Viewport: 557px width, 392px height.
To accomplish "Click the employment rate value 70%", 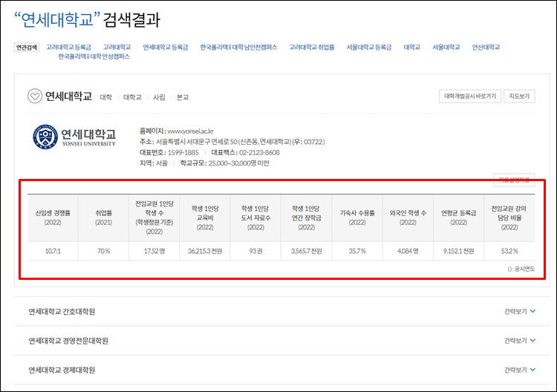I will pos(103,251).
